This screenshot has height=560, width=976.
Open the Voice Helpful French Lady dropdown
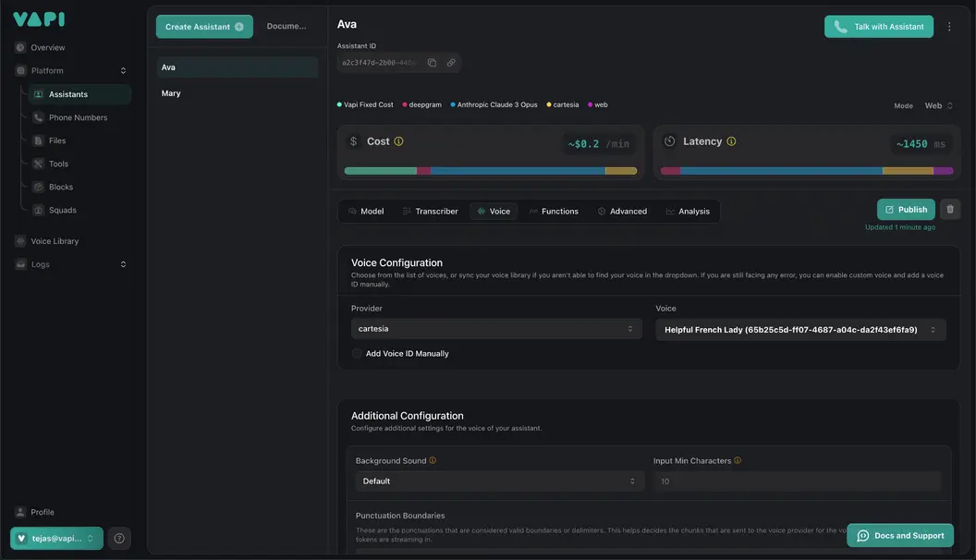tap(800, 330)
